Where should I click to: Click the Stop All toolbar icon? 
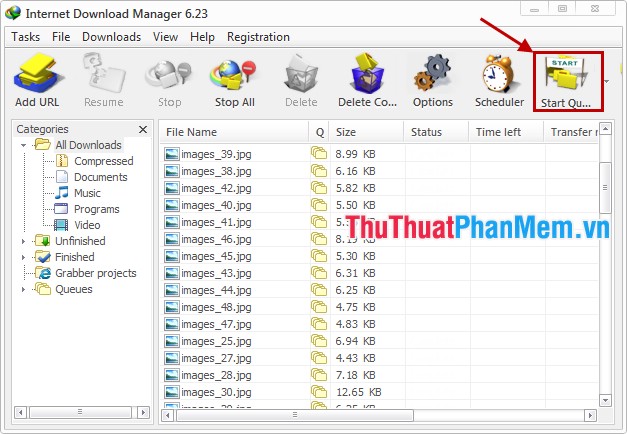pos(235,81)
